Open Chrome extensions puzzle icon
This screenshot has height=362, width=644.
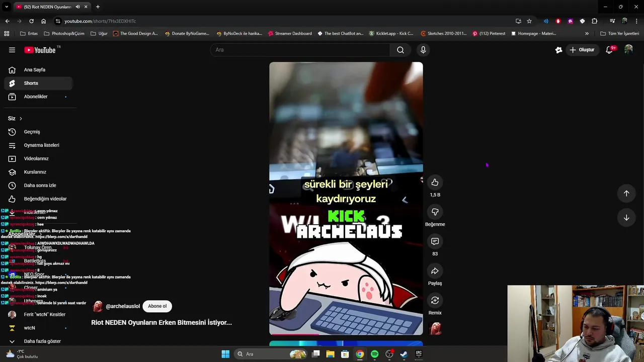click(594, 21)
